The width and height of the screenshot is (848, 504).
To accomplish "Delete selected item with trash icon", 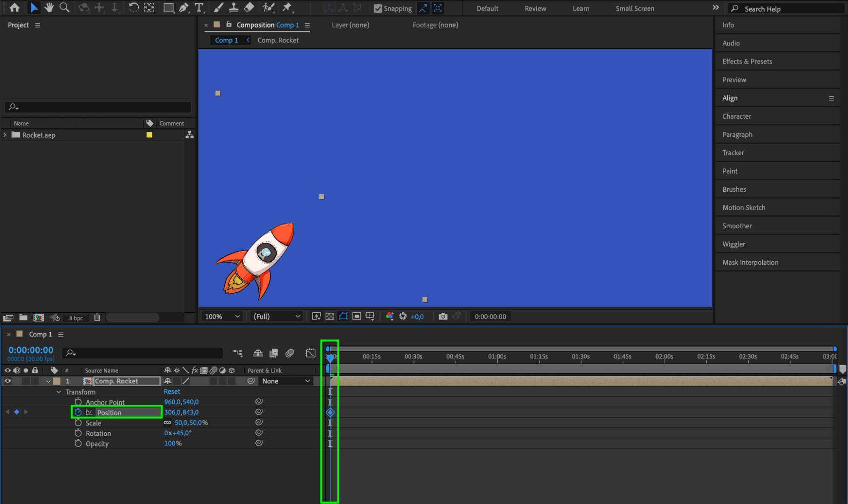I will tap(97, 317).
